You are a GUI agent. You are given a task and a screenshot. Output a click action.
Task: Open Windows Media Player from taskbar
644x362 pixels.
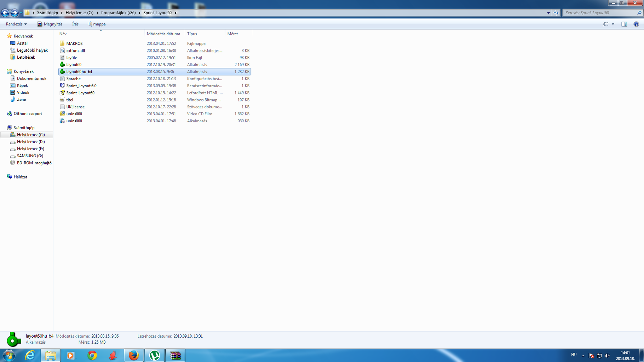click(71, 355)
